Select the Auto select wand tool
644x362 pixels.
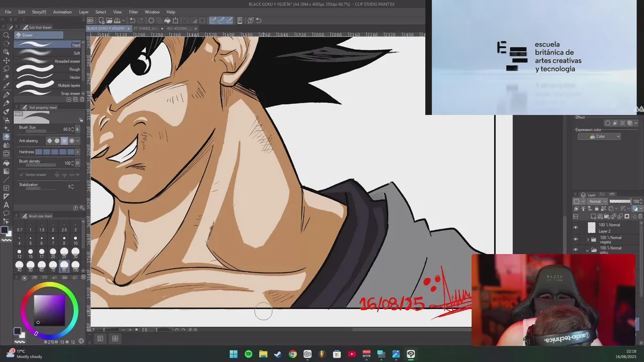coord(7,77)
